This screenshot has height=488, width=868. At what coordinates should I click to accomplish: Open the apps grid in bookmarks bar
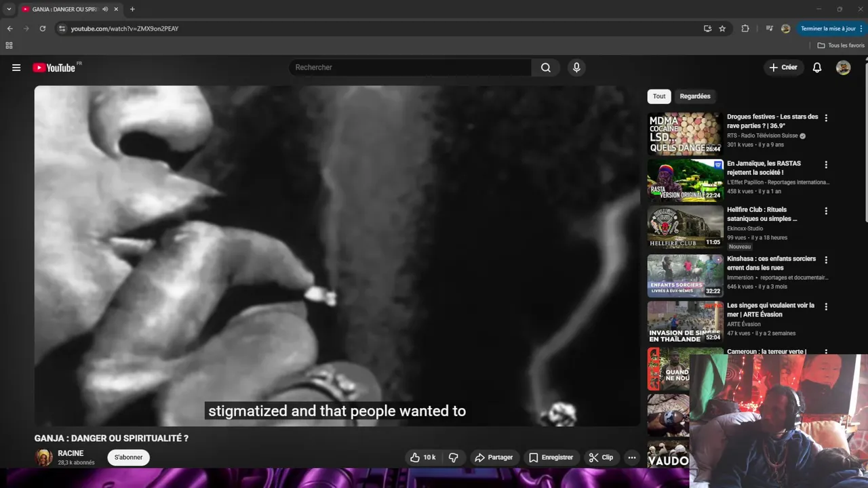tap(9, 45)
